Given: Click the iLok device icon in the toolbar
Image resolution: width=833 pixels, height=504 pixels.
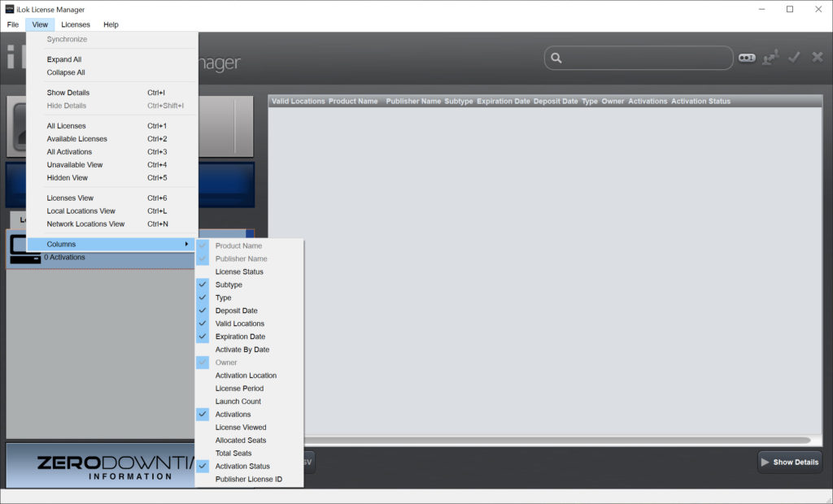Looking at the screenshot, I should (747, 58).
